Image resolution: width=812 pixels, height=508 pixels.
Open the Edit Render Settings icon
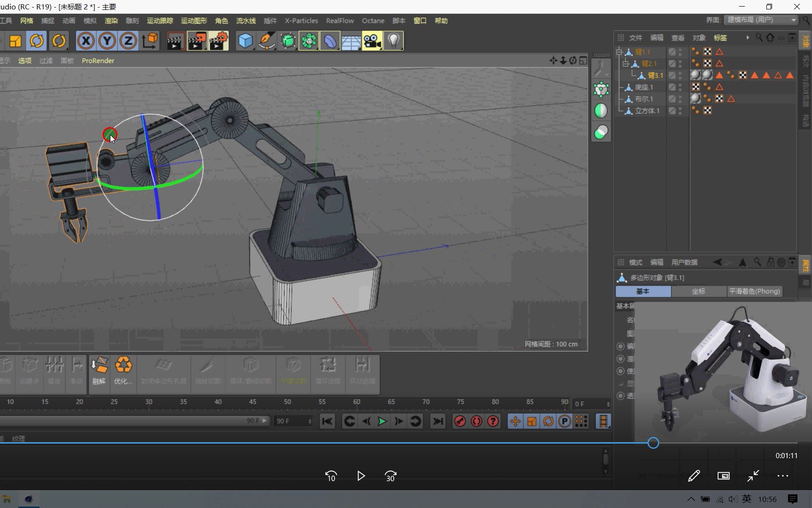point(218,41)
